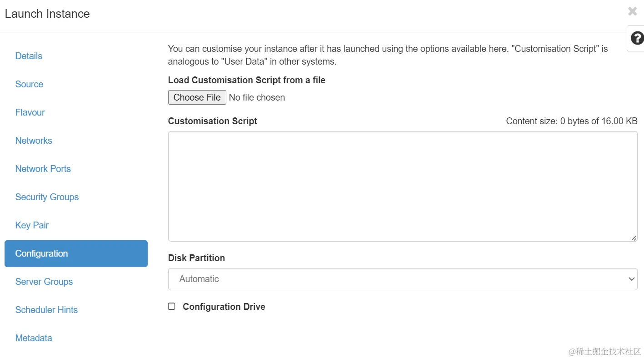Go to the Flavour step

30,112
